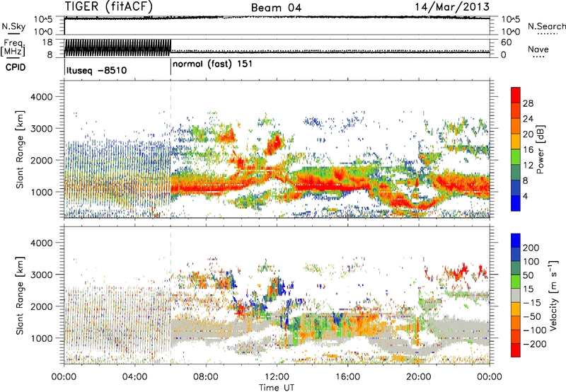Viewport: 566px width, 392px height.
Task: Click the oscillating frequency trace before 06:00
Action: pyautogui.click(x=117, y=47)
